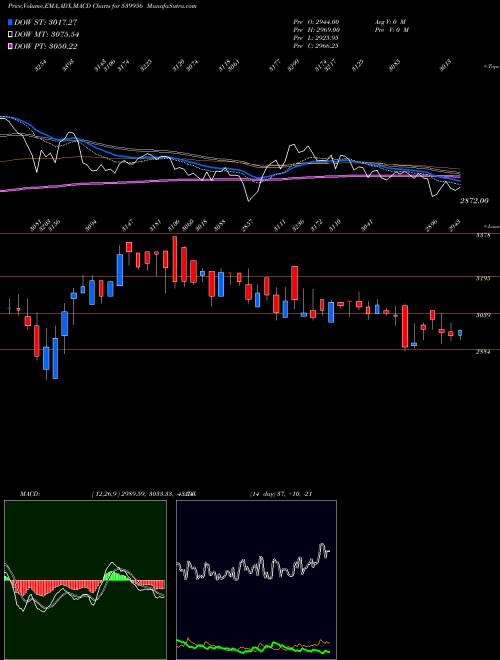Click the 3378 price axis label
500x660 pixels.
(x=483, y=236)
